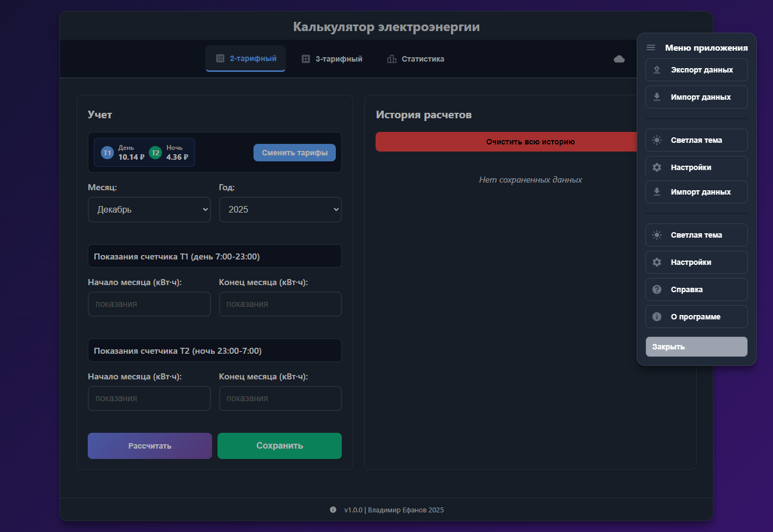Click the green T2 night tariff badge
Screen dimensions: 773x532
[x=155, y=153]
